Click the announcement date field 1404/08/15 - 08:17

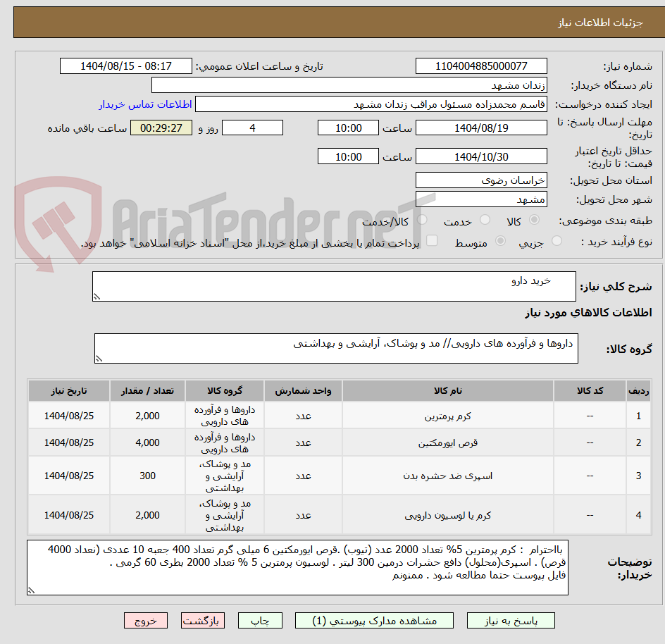pyautogui.click(x=126, y=66)
